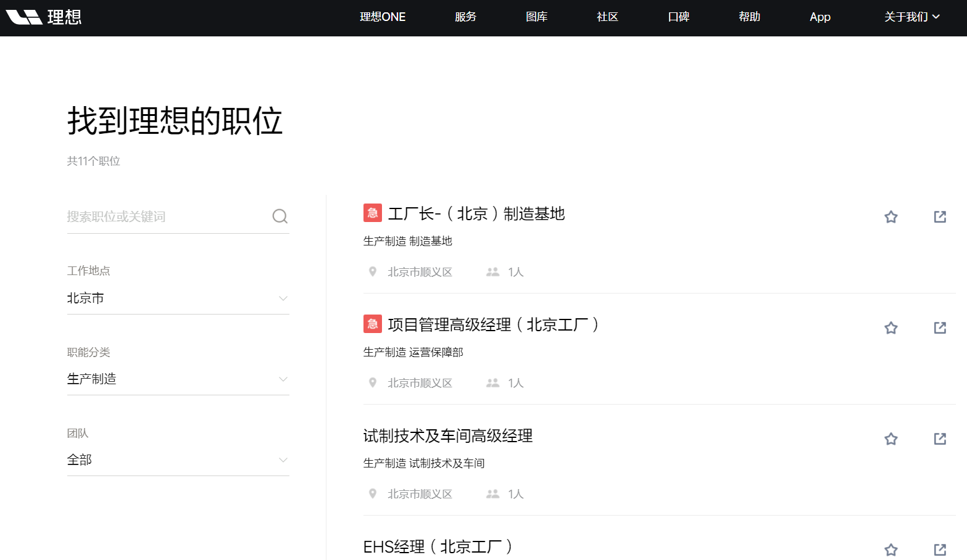This screenshot has width=967, height=560.
Task: Open 工厂长 job in new window icon
Action: click(x=940, y=217)
